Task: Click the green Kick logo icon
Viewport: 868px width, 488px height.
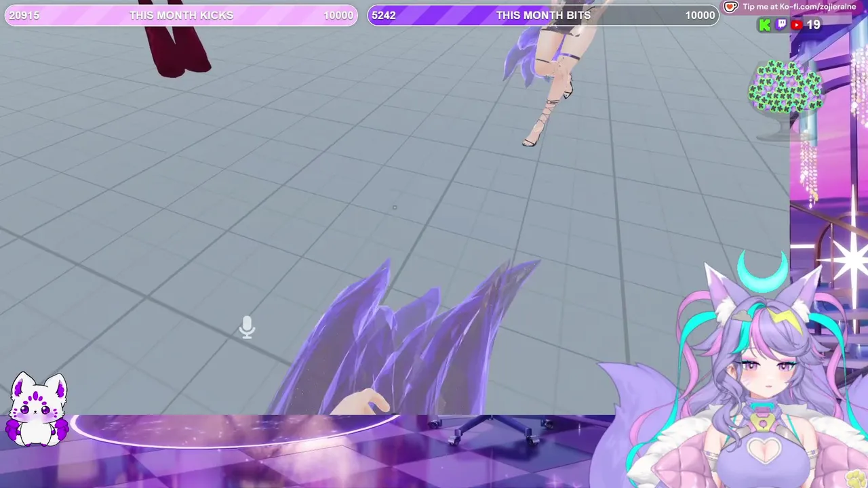Action: click(764, 25)
